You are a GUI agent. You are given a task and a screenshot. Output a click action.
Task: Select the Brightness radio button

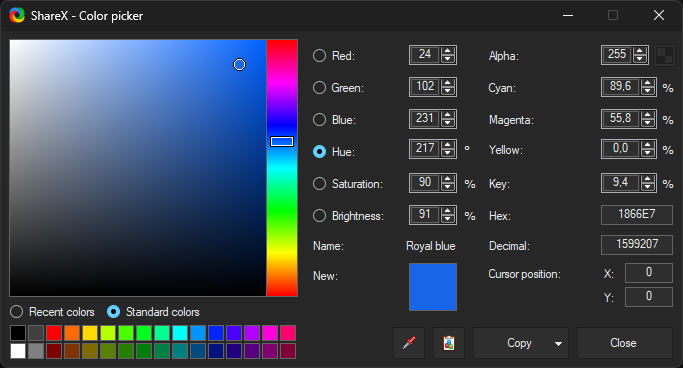[x=319, y=216]
